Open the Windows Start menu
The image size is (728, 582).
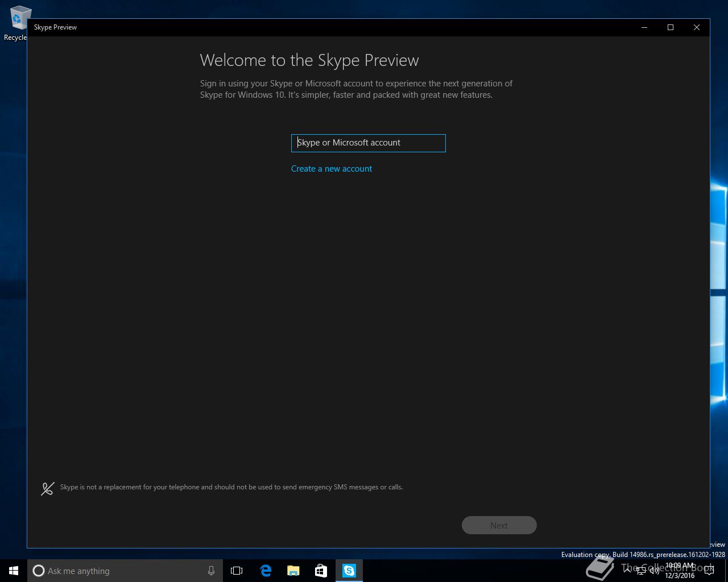coord(14,571)
